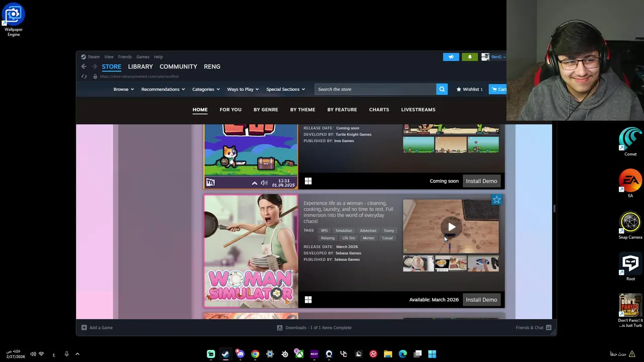The height and width of the screenshot is (362, 644).
Task: Open Downloads status in the bottom bar
Action: [314, 327]
